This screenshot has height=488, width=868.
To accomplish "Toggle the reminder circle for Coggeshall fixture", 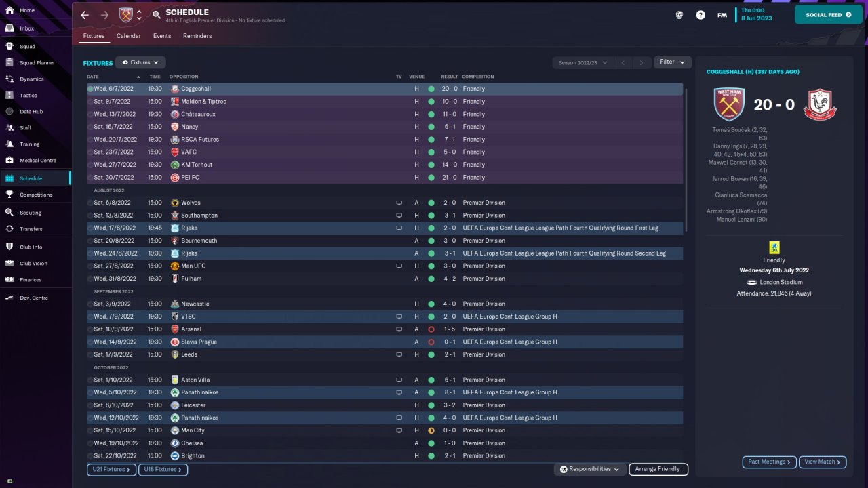I will click(90, 89).
